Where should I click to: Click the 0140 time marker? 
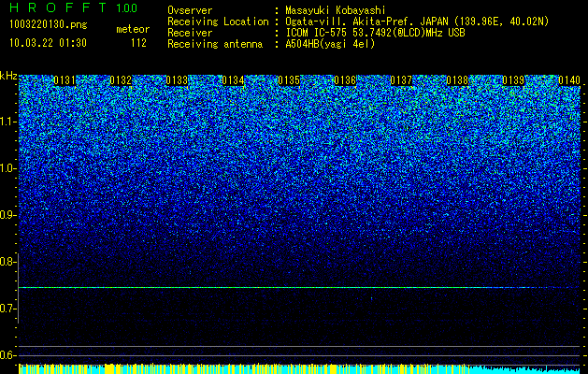coord(569,80)
